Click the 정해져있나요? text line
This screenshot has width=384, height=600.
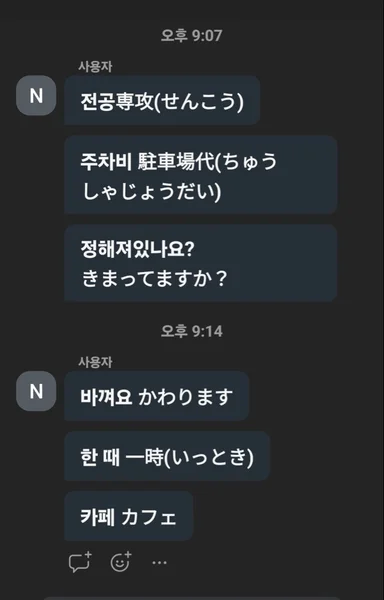(x=138, y=249)
